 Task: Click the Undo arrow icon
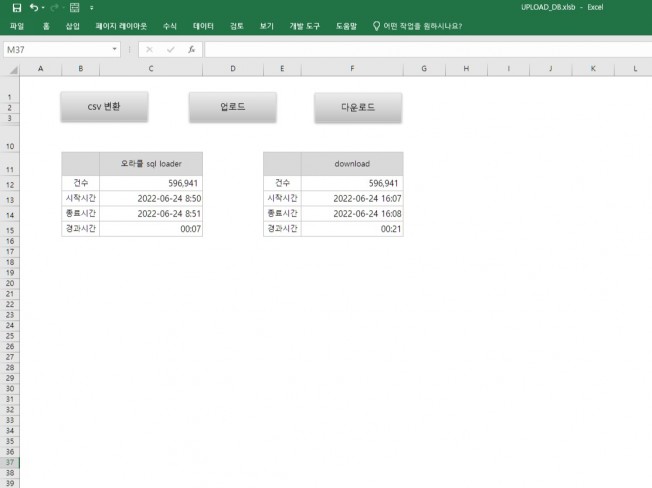(34, 7)
